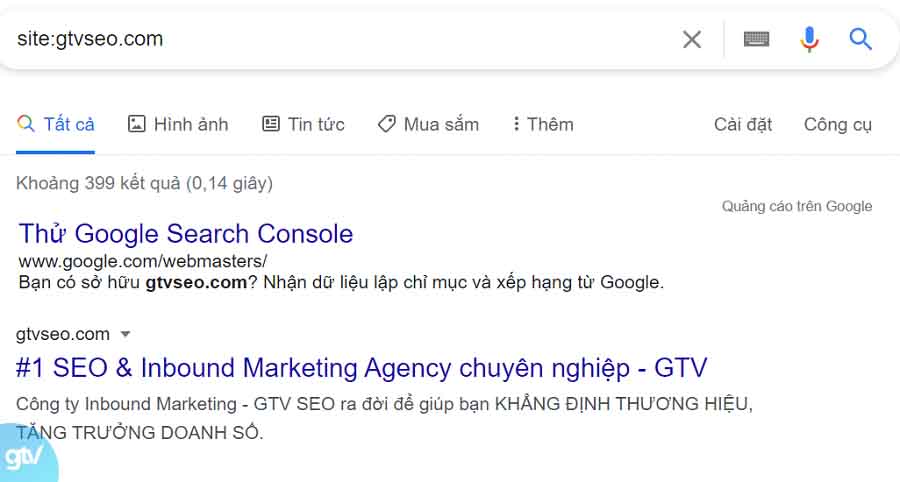
Task: Clear the search query with the X icon
Action: 692,39
